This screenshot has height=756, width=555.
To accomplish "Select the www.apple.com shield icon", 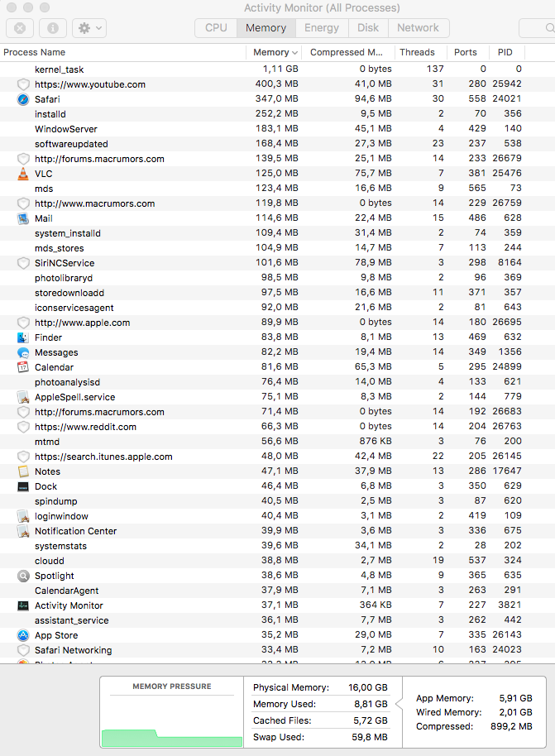I will pos(23,323).
